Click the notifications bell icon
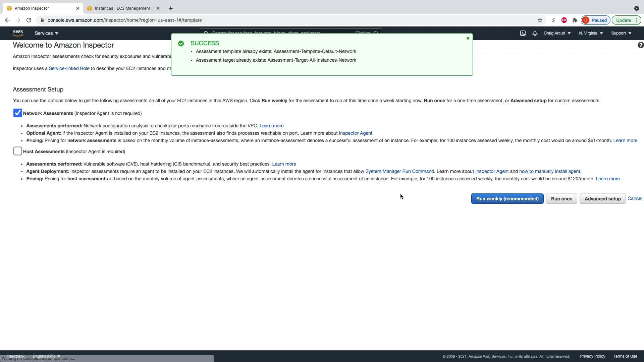The width and height of the screenshot is (644, 362). pyautogui.click(x=535, y=33)
